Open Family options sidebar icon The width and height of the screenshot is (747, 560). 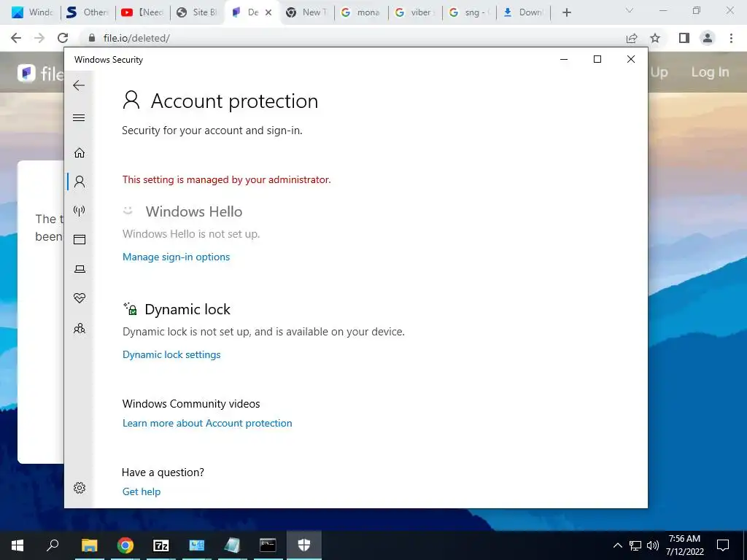(80, 329)
